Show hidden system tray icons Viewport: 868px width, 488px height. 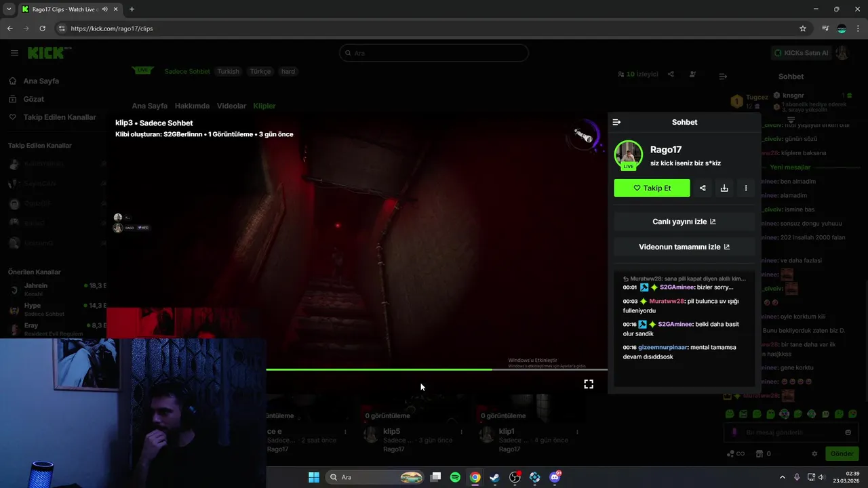point(782,477)
